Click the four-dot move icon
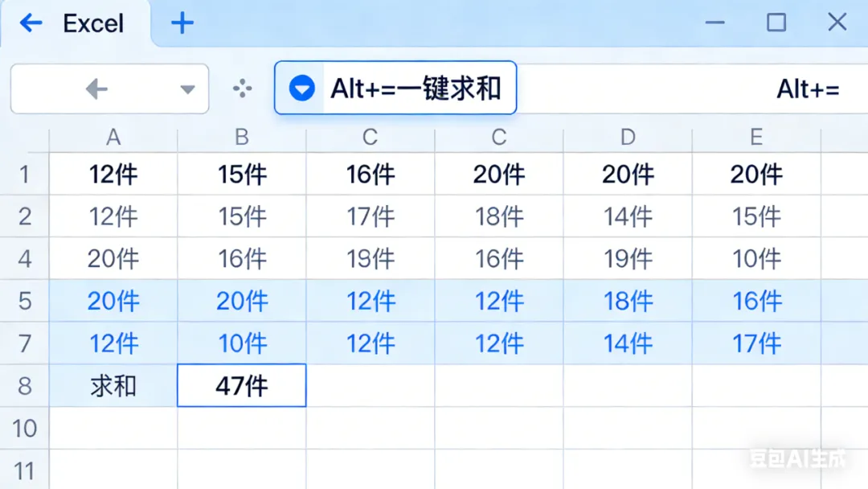The image size is (868, 489). pyautogui.click(x=242, y=89)
